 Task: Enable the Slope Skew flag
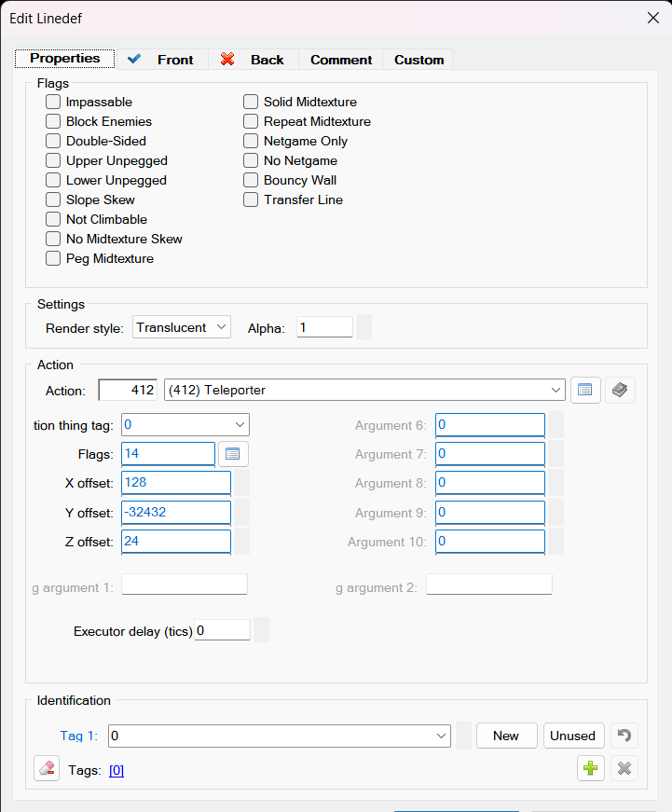click(x=53, y=200)
